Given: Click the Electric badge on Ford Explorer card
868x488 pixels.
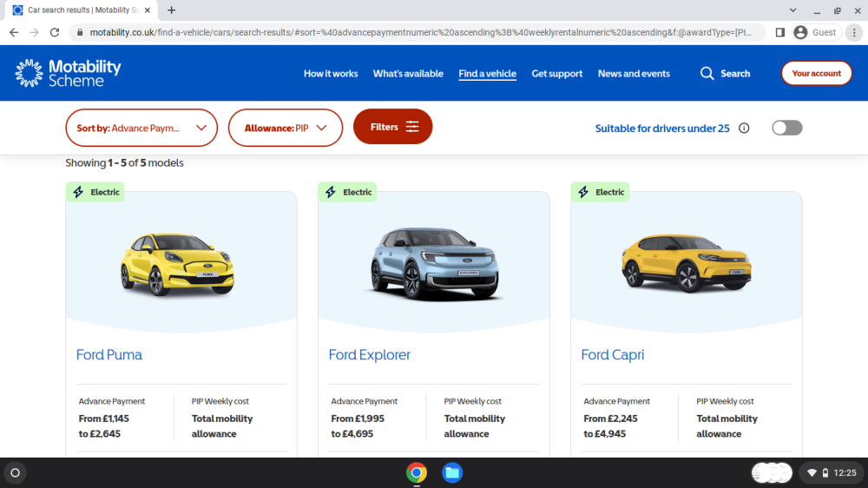Looking at the screenshot, I should coord(347,192).
